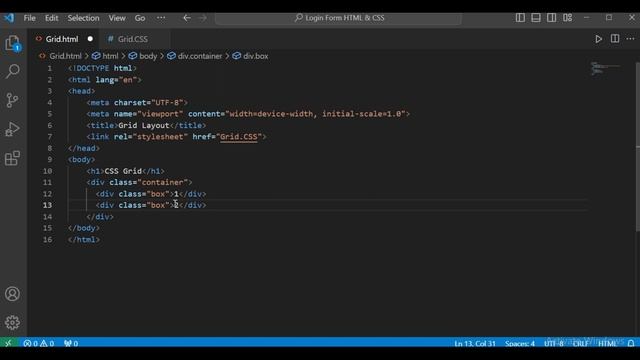640x360 pixels.
Task: Click the Ln 13, Col 31 status
Action: (x=475, y=343)
